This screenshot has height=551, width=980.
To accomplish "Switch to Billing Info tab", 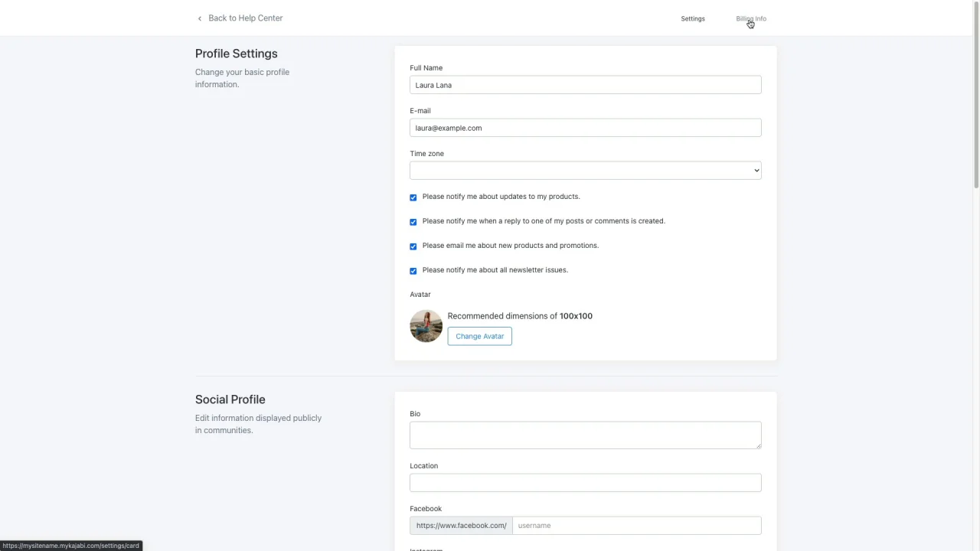I will (751, 18).
